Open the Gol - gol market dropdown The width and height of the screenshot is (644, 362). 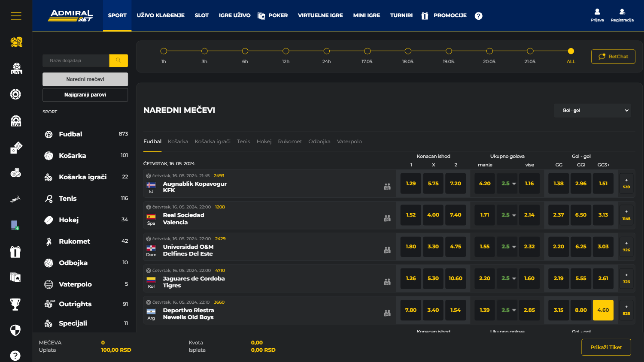point(592,110)
